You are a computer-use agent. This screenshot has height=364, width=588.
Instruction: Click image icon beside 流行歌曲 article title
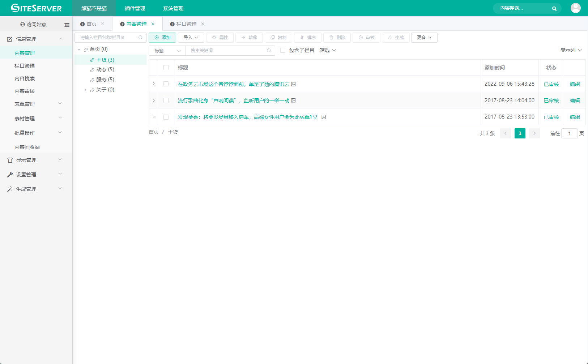[x=294, y=100]
